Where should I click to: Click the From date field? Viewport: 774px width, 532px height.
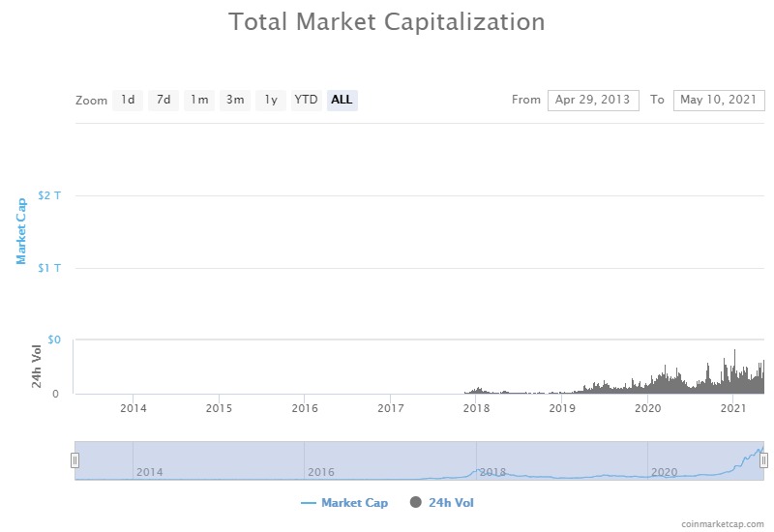[593, 101]
